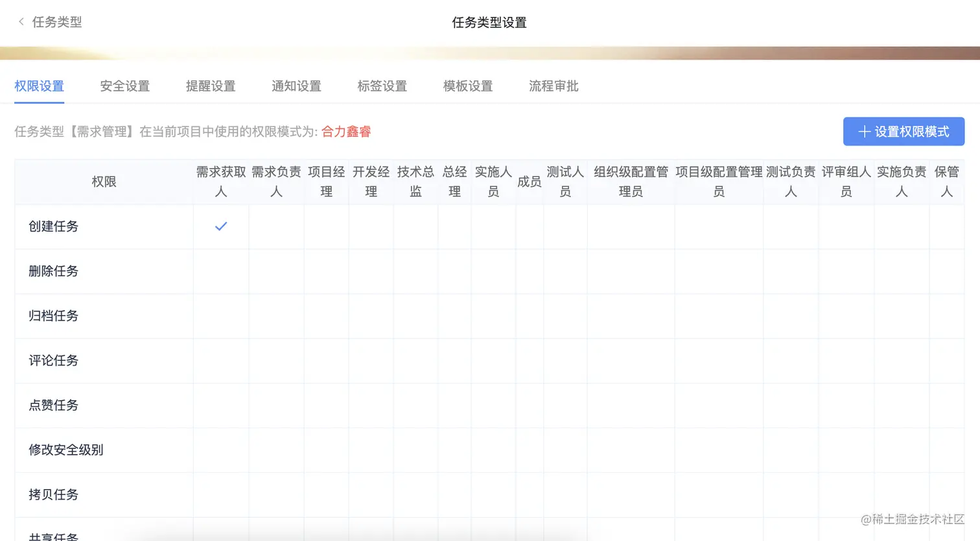
Task: Select the 点赞任务 row label
Action: 53,405
